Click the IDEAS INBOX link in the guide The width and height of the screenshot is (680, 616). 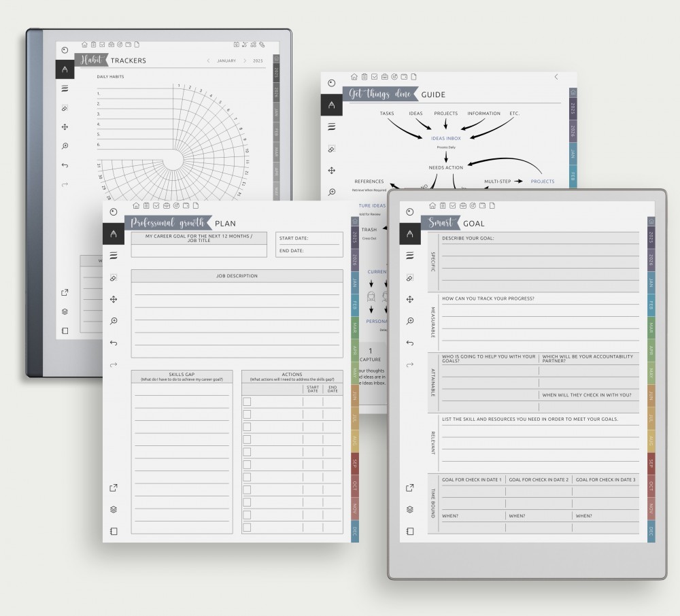tap(445, 138)
